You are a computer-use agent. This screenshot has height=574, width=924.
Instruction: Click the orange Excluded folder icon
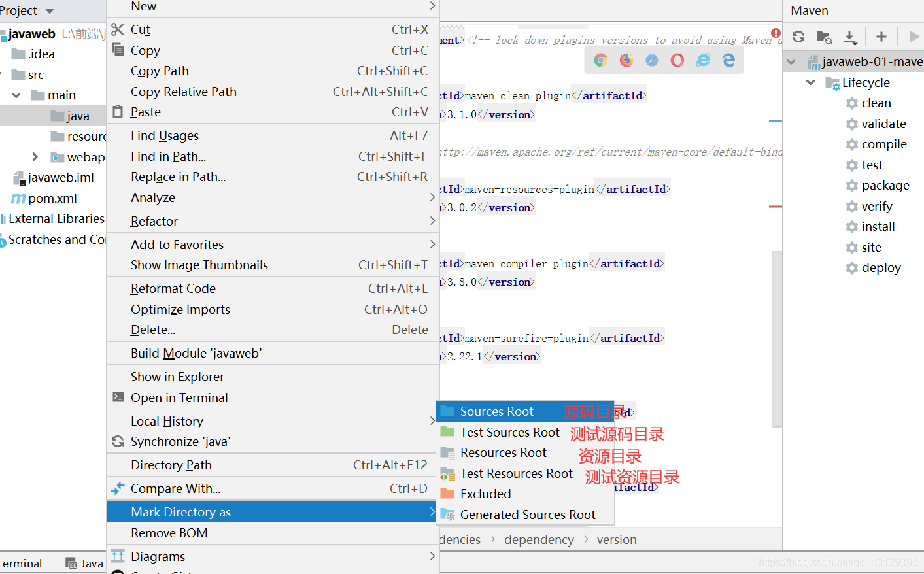[x=447, y=494]
